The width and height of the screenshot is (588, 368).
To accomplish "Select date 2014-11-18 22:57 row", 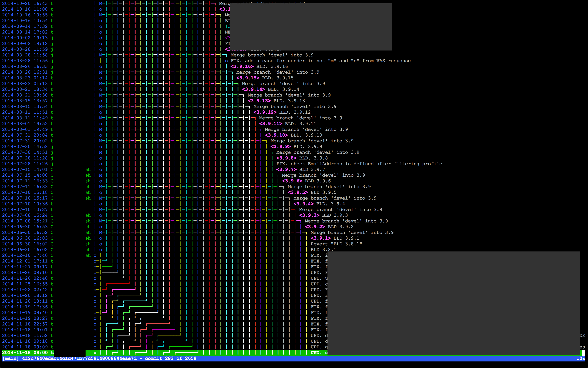I will [x=25, y=324].
